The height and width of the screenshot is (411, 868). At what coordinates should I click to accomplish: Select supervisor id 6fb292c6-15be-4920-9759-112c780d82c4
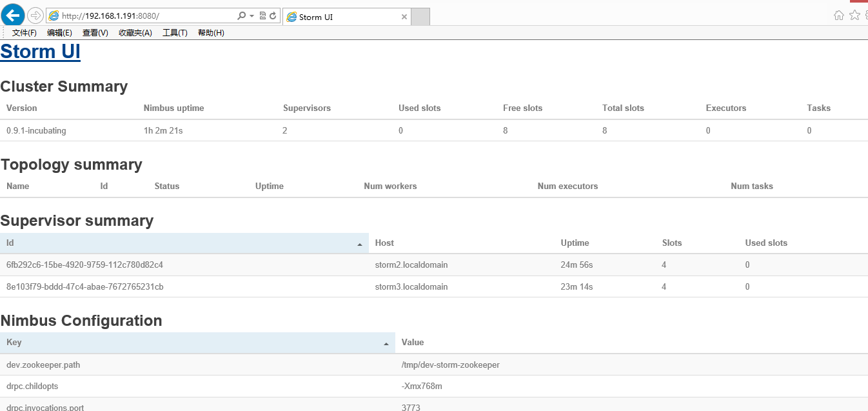(x=84, y=265)
